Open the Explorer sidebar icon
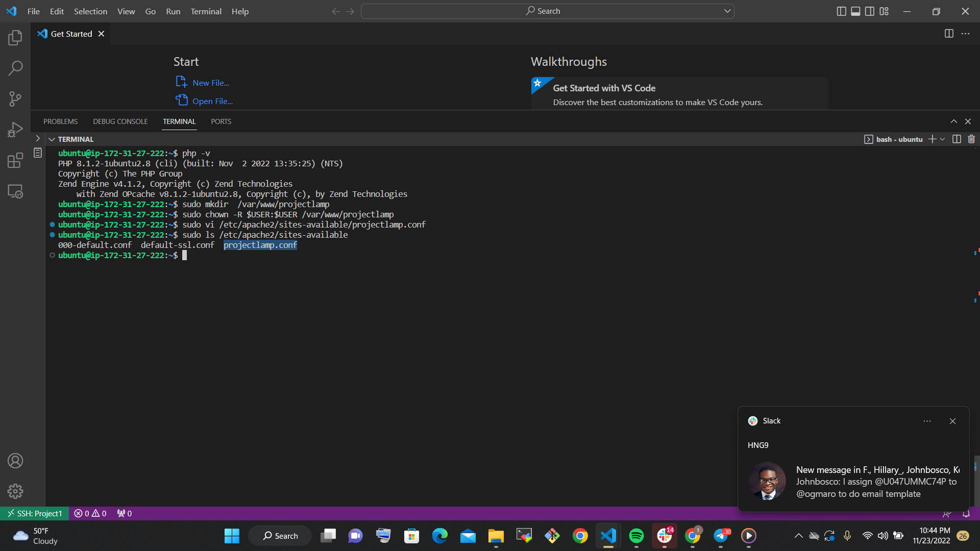Screen dimensions: 980x551 pos(15,37)
